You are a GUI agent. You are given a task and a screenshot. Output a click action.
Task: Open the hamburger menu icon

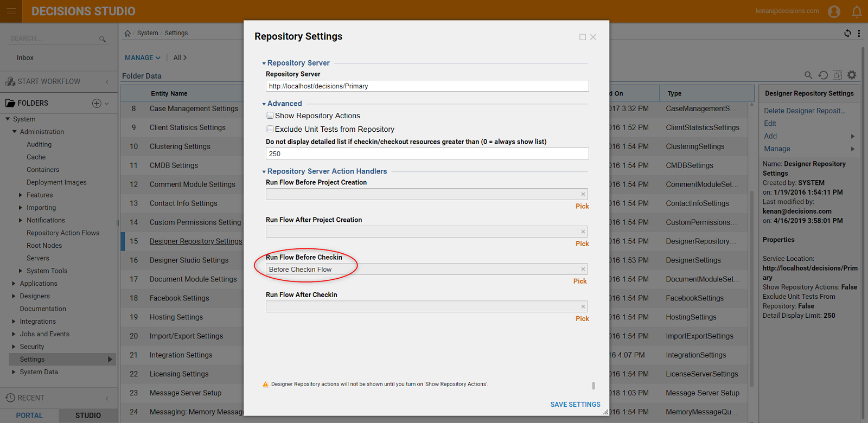11,11
